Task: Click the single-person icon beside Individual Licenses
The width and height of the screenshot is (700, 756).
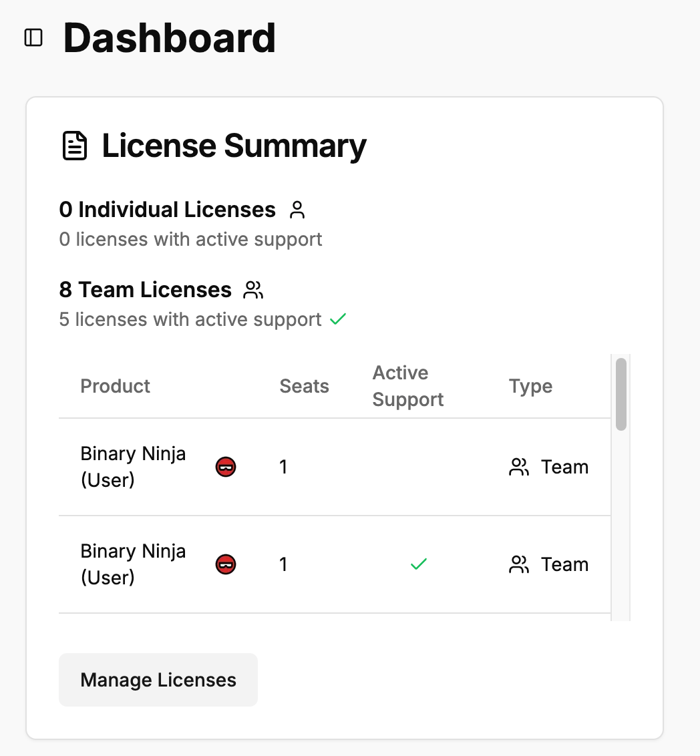Action: (297, 210)
